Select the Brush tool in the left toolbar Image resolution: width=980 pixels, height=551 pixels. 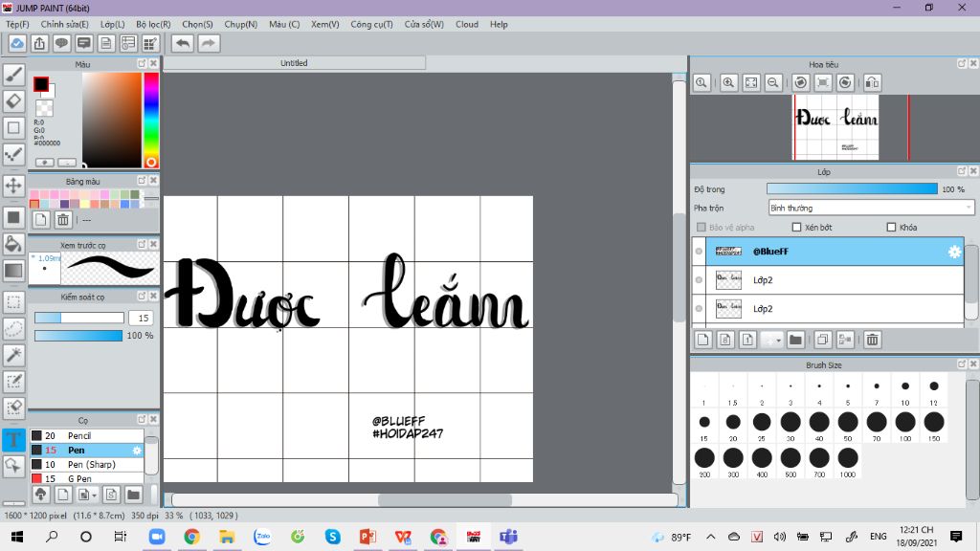point(13,75)
